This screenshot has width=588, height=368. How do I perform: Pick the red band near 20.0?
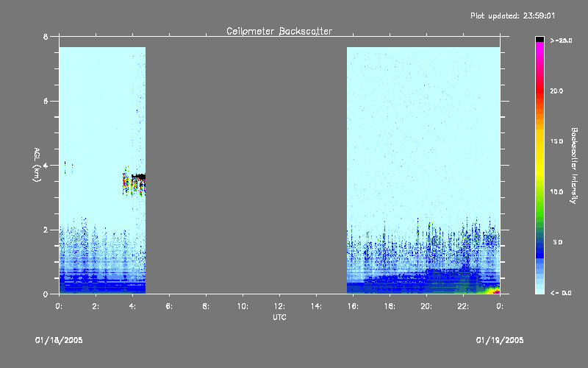[539, 91]
